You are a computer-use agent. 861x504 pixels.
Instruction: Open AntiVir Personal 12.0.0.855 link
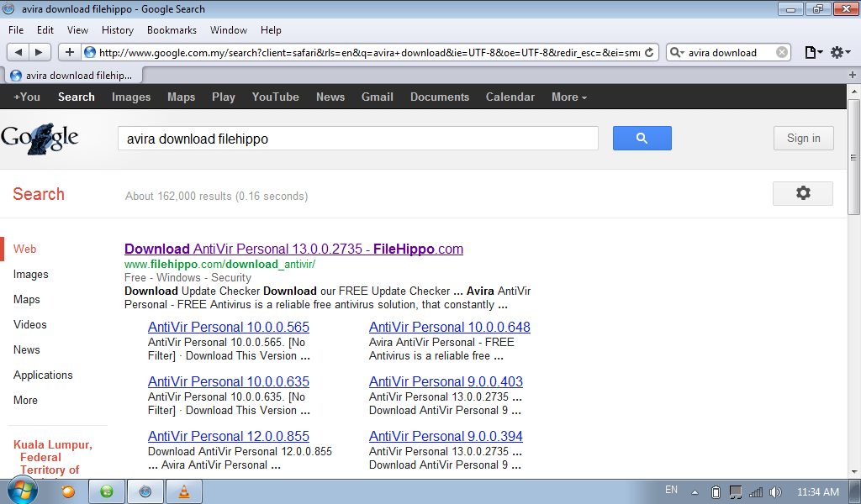tap(229, 437)
